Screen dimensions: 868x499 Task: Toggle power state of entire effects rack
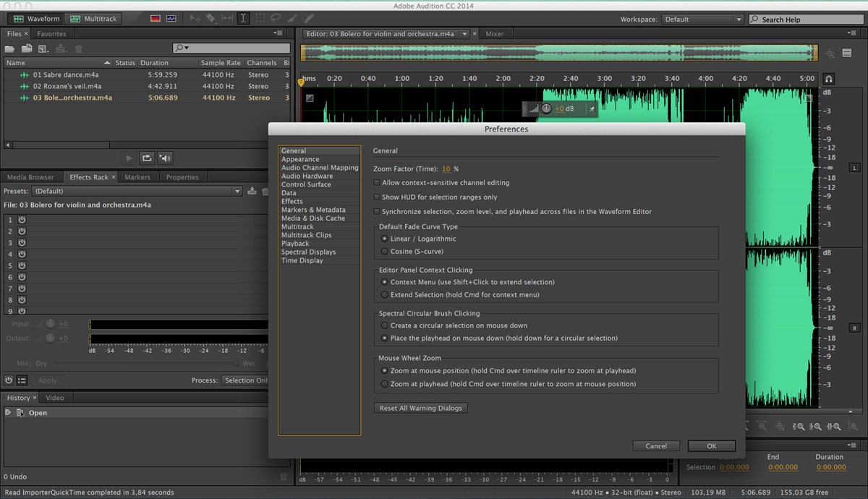coord(9,380)
